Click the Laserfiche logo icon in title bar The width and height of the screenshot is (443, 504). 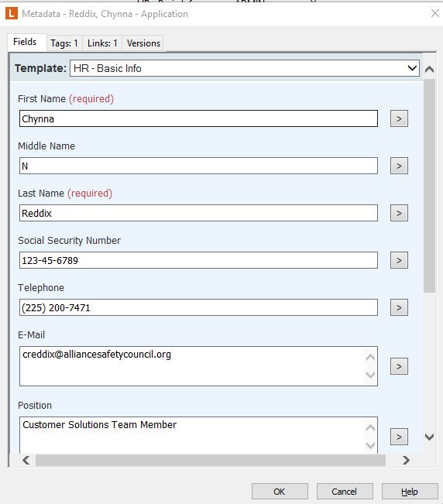click(x=12, y=13)
